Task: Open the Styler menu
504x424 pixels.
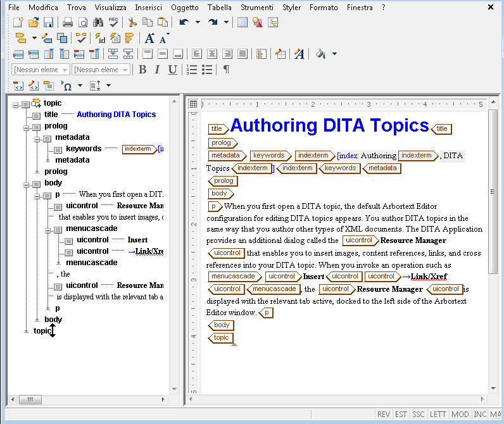Action: click(x=291, y=8)
